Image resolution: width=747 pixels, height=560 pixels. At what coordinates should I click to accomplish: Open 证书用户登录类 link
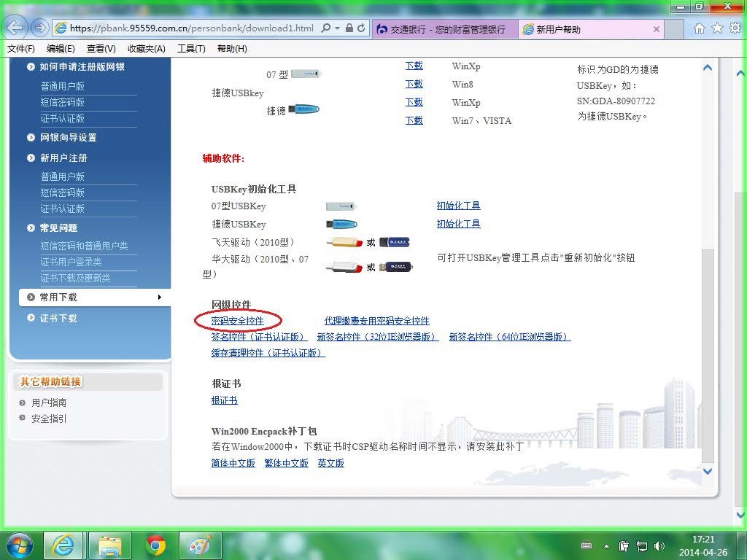(71, 262)
